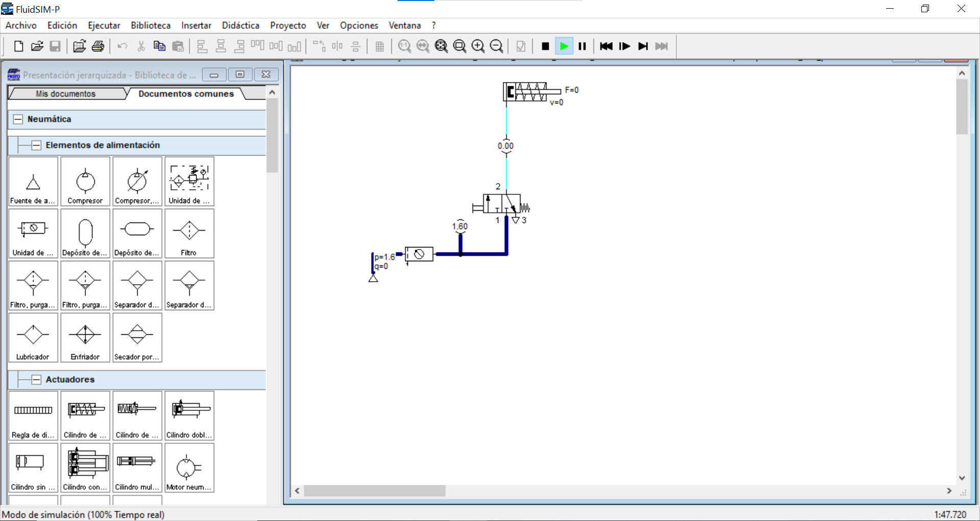This screenshot has height=521, width=980.
Task: Collapse the Elementos de alimentación section
Action: tap(36, 145)
